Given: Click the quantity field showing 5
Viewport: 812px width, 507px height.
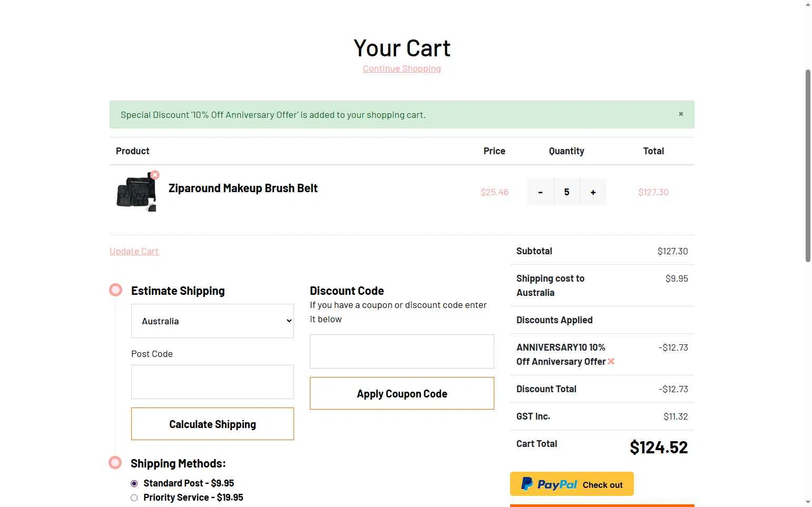Looking at the screenshot, I should click(566, 192).
